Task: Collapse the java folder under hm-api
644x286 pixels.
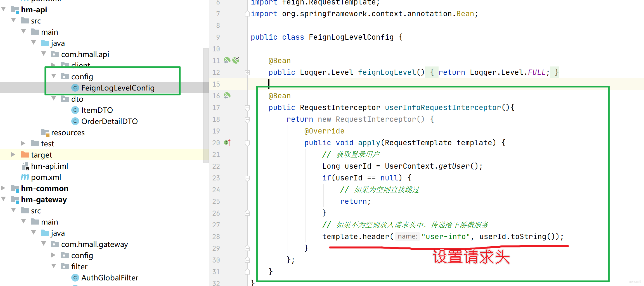Action: click(34, 42)
